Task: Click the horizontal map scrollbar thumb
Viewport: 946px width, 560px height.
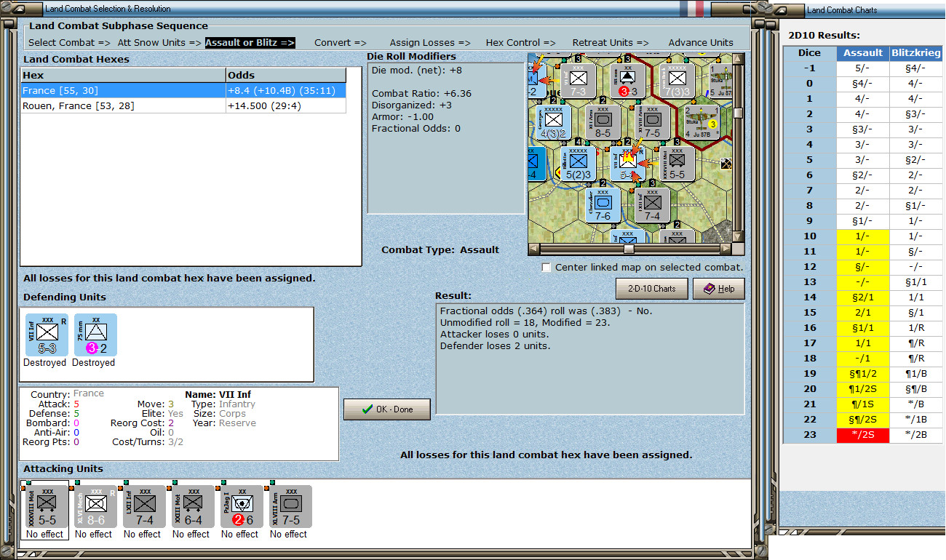Action: pos(629,249)
